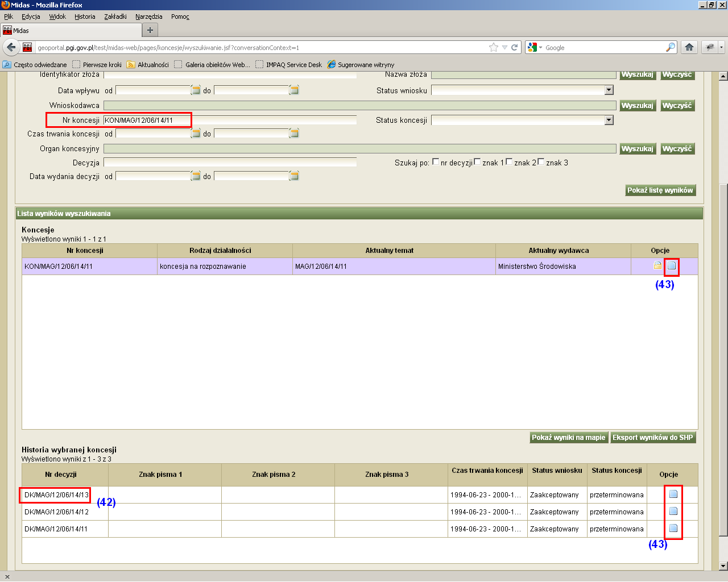
Task: Enable the 'znak 3' search checkbox
Action: pyautogui.click(x=541, y=162)
